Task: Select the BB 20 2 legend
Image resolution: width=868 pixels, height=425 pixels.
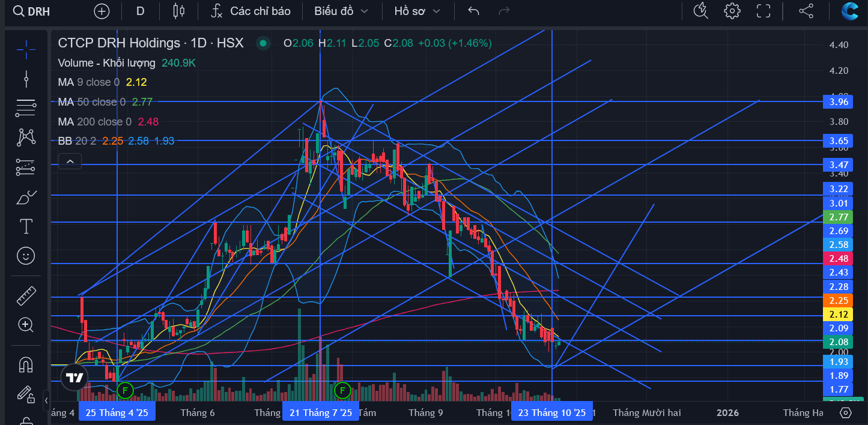Action: [x=77, y=141]
